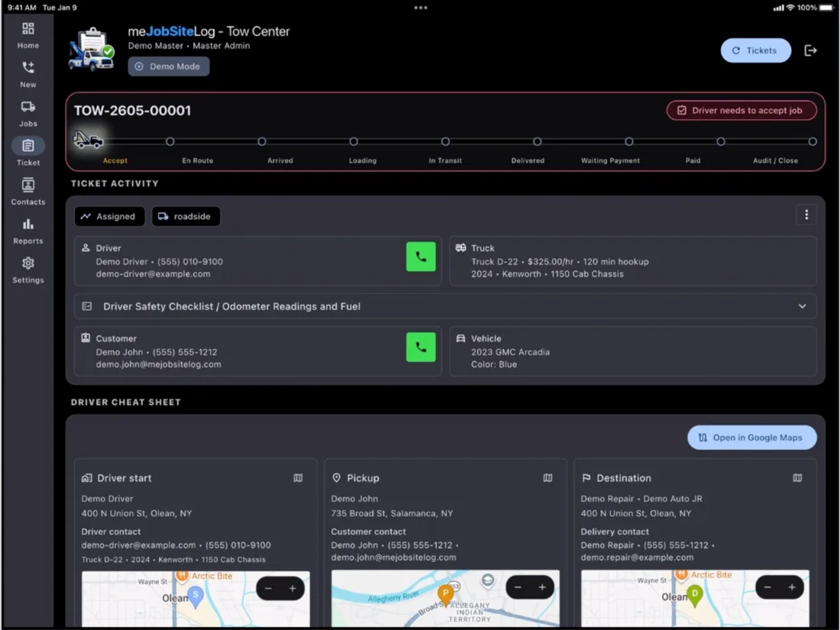840x630 pixels.
Task: Open the Jobs truck sidebar item
Action: click(x=27, y=114)
